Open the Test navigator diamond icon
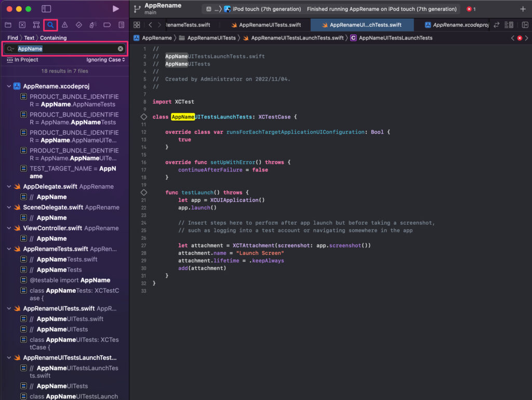 (79, 25)
